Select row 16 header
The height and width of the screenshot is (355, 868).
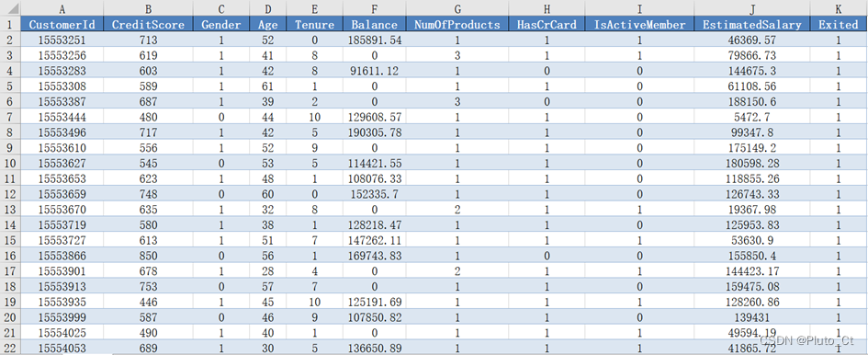tap(10, 257)
